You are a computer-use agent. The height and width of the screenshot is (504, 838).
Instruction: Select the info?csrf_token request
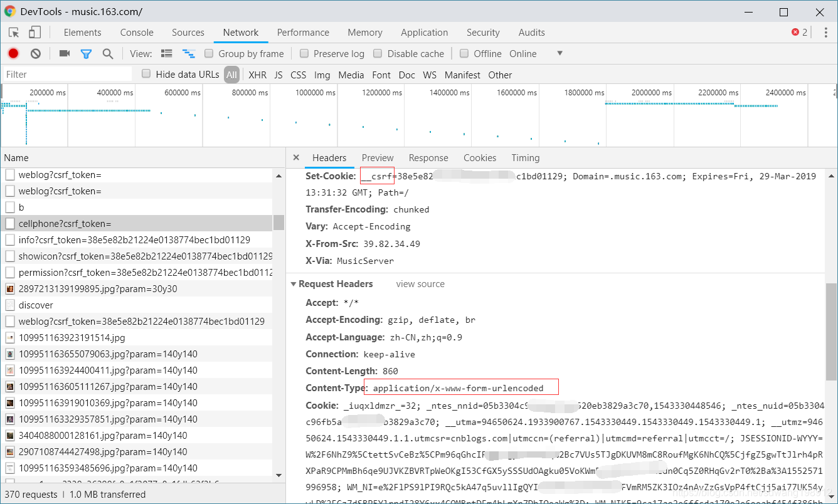click(x=137, y=240)
